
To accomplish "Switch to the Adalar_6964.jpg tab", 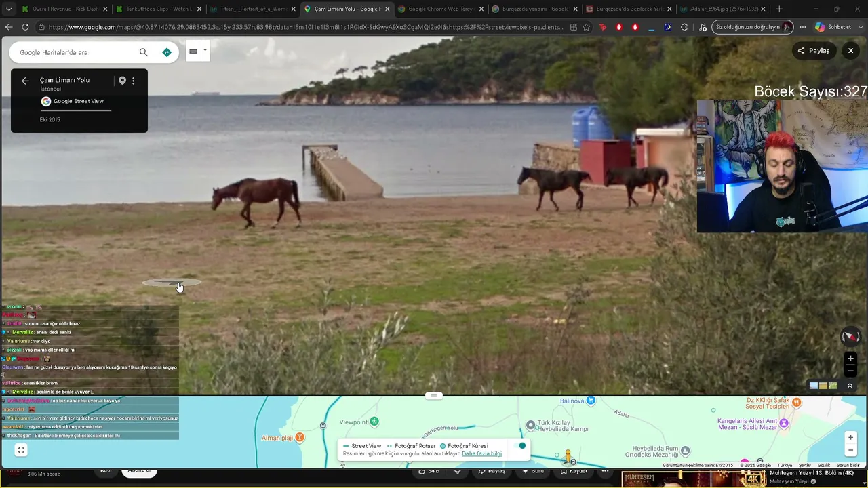I will click(722, 9).
